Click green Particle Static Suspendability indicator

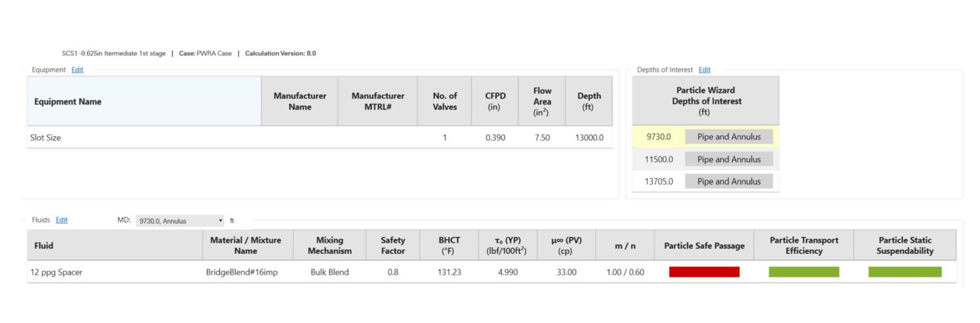click(x=905, y=272)
